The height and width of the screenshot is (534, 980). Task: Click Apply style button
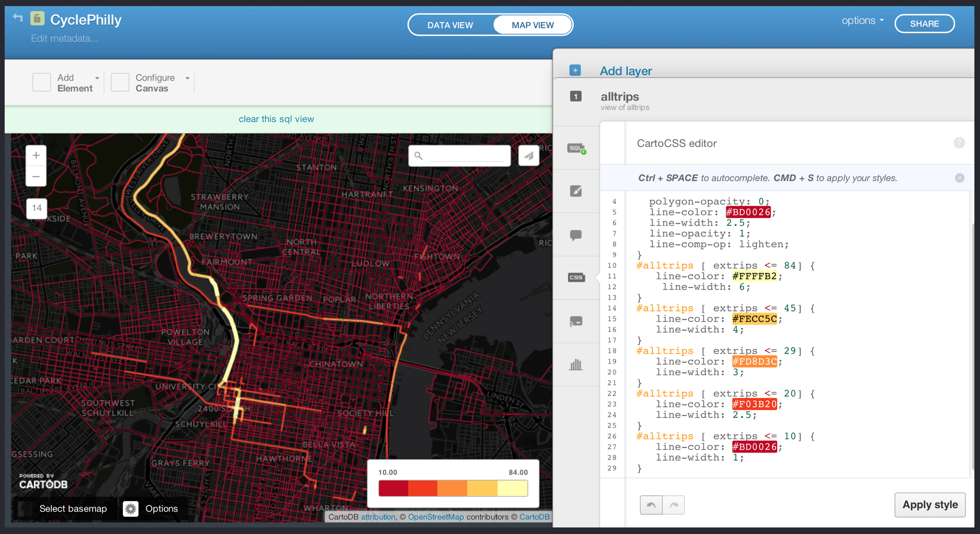pyautogui.click(x=932, y=505)
